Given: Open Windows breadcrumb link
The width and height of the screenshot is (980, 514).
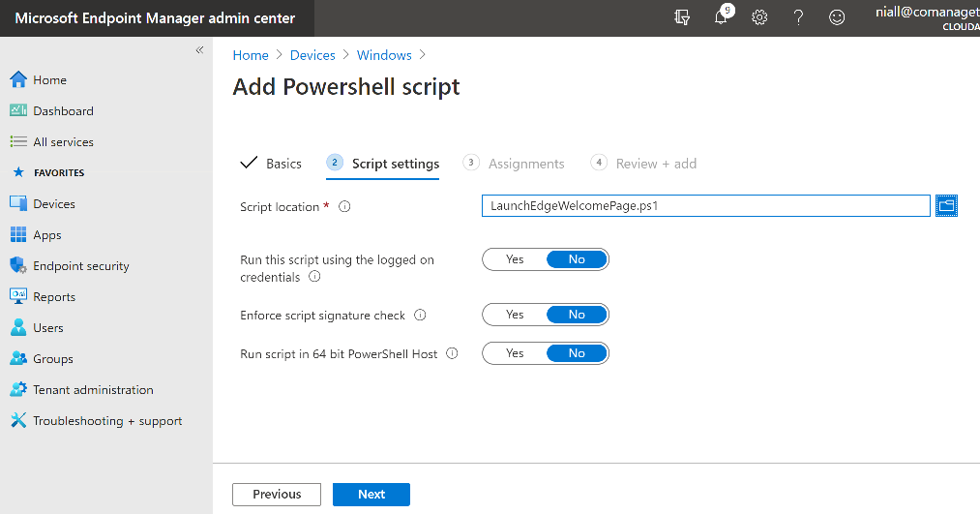Looking at the screenshot, I should tap(384, 55).
